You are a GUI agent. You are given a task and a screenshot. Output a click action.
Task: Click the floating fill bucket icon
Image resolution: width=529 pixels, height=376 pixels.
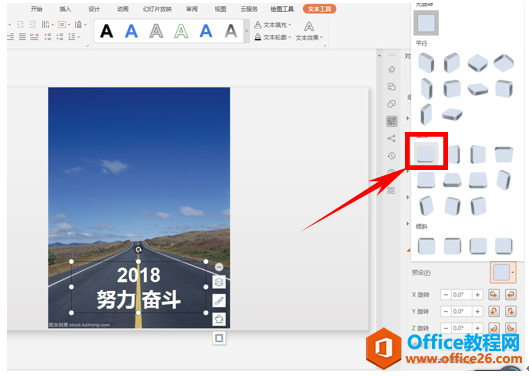219,319
